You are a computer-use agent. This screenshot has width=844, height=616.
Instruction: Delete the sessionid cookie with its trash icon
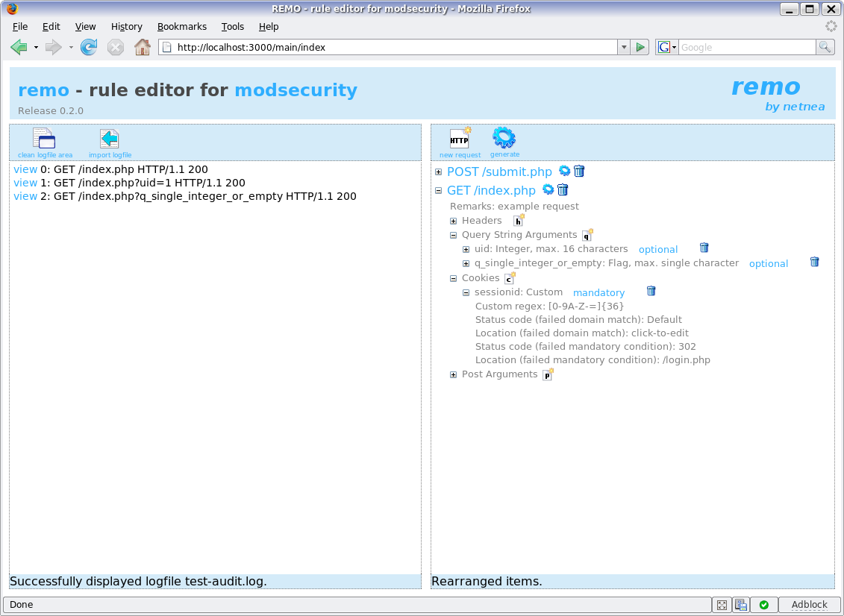click(x=651, y=291)
